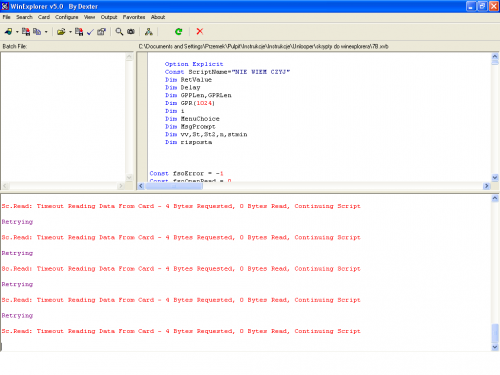Screen dimensions: 500x375
Task: Click the 'Const fsoError = -1' line
Action: coord(186,173)
